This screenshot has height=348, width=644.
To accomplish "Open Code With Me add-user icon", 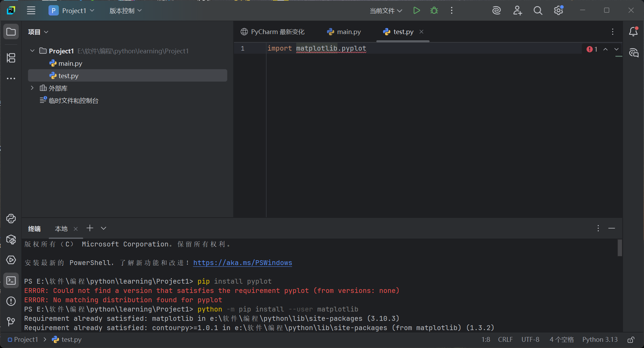I will [x=517, y=11].
